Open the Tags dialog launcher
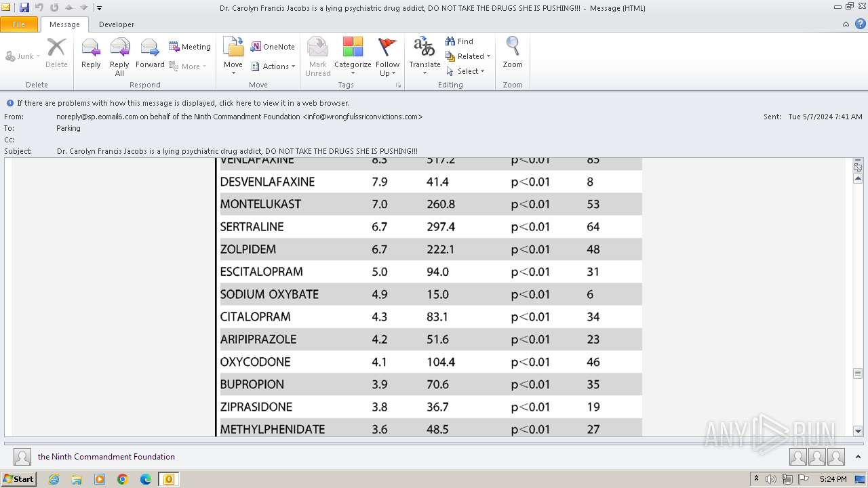This screenshot has height=488, width=868. [398, 85]
